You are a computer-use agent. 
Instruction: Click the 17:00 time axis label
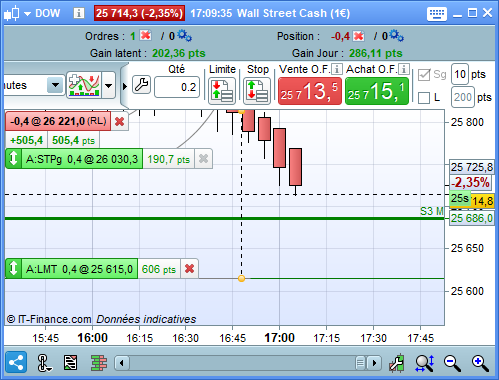(x=279, y=338)
